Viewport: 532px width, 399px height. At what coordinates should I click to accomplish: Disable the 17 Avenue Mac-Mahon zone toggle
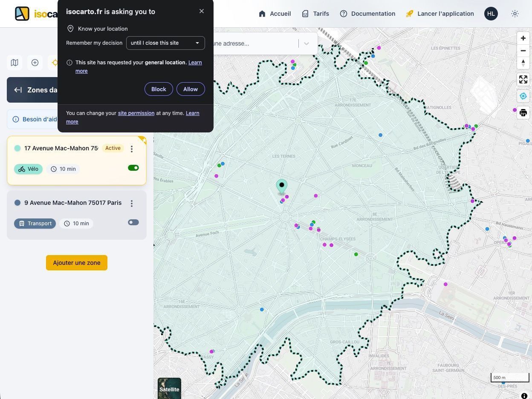[133, 168]
